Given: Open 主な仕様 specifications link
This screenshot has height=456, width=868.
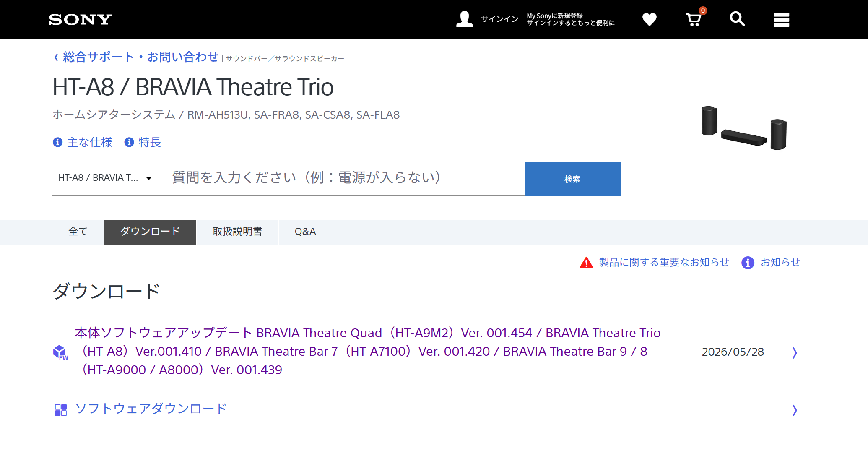Looking at the screenshot, I should point(90,142).
